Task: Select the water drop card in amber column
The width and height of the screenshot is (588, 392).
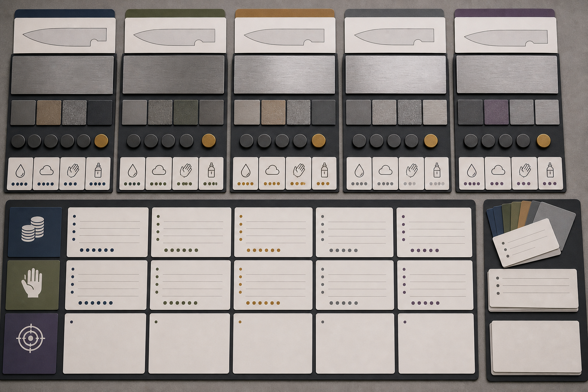Action: [245, 173]
